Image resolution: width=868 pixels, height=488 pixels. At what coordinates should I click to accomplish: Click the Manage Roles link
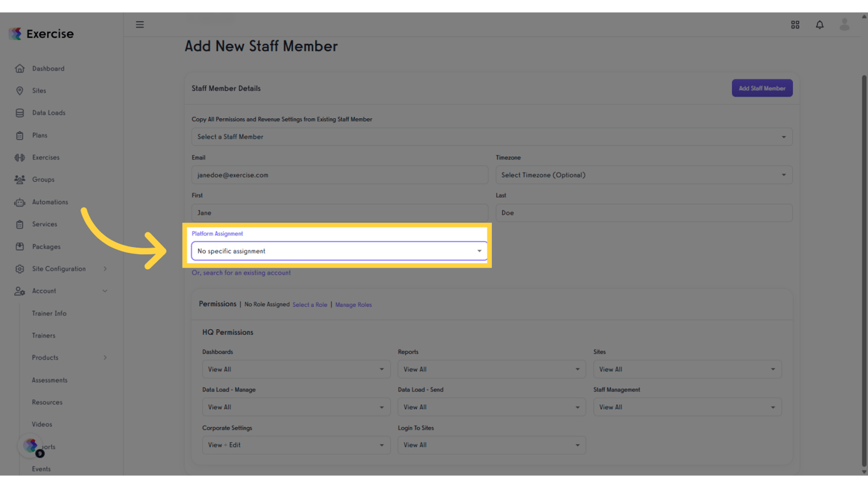pyautogui.click(x=353, y=305)
